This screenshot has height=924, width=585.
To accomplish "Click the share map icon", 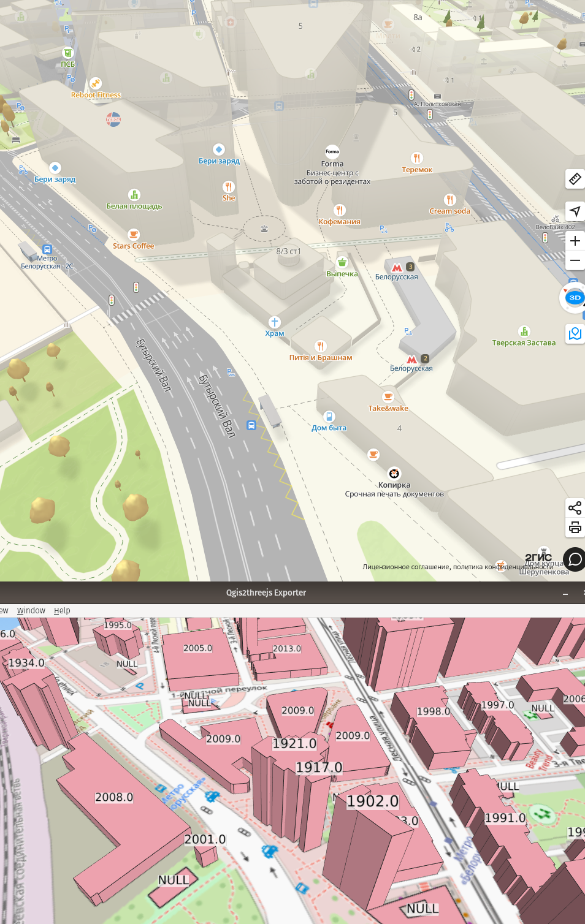I will point(575,508).
